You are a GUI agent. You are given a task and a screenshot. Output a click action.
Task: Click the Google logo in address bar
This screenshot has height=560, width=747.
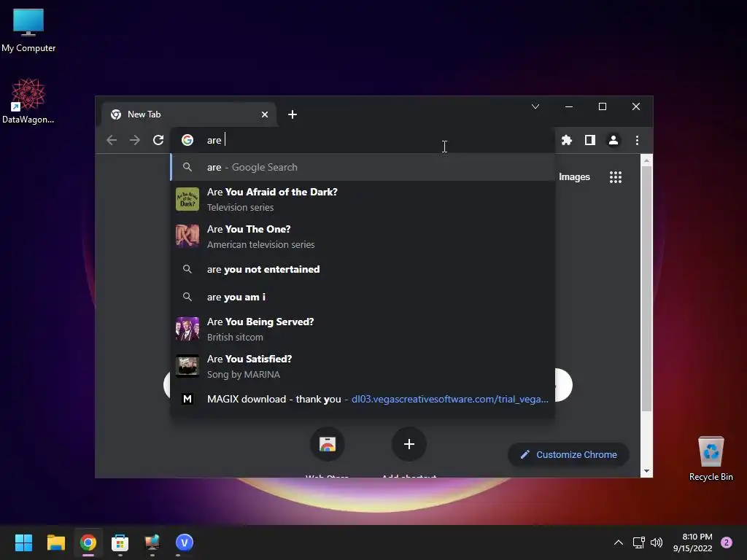coord(187,140)
